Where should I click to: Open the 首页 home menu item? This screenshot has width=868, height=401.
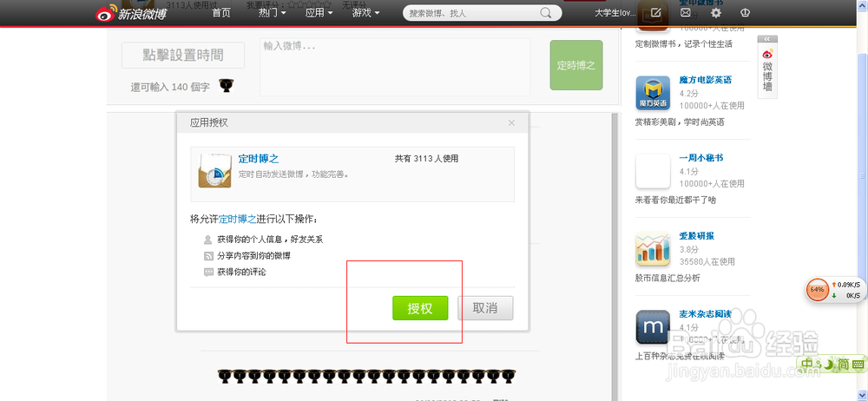(221, 13)
